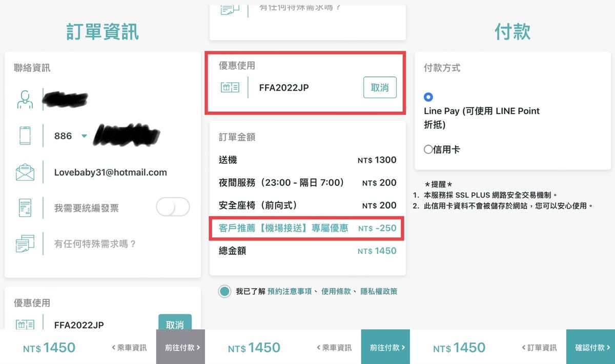The width and height of the screenshot is (615, 364).
Task: Click the 客戶推薦【機場接送】專屬優惠 row
Action: 307,228
